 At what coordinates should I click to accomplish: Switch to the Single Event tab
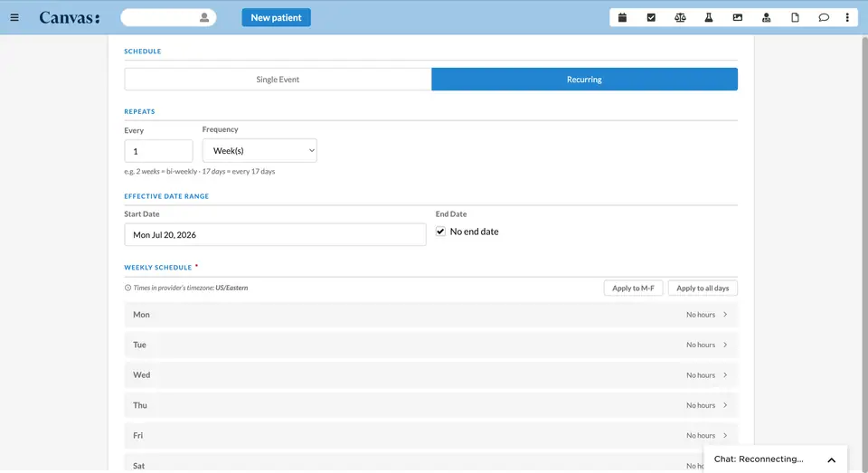tap(278, 80)
